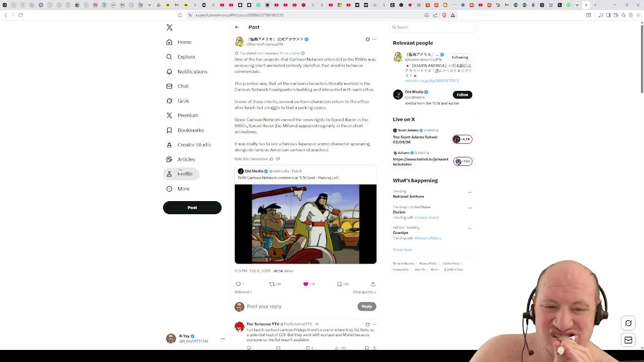Open Terms of Service link
The height and width of the screenshot is (362, 644).
point(403,263)
